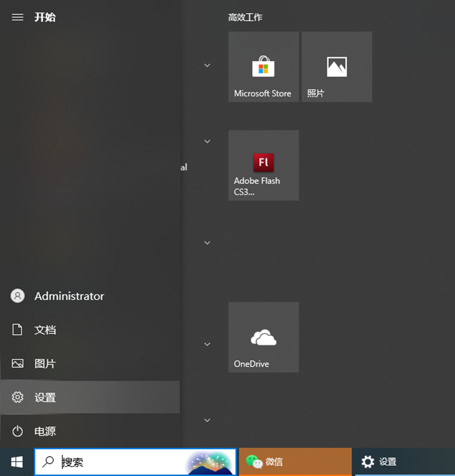Image resolution: width=455 pixels, height=476 pixels.
Task: Click the Windows Start button
Action: click(x=17, y=462)
